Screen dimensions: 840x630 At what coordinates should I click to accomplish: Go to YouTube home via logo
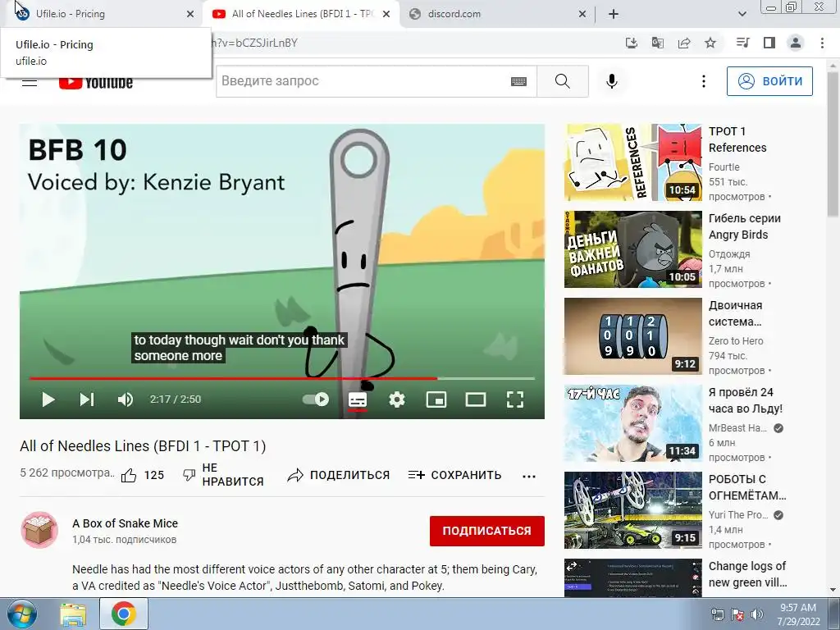click(96, 81)
